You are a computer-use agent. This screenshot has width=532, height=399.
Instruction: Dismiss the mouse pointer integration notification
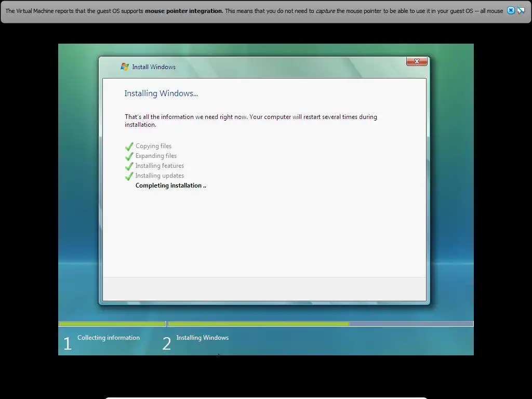tap(511, 10)
